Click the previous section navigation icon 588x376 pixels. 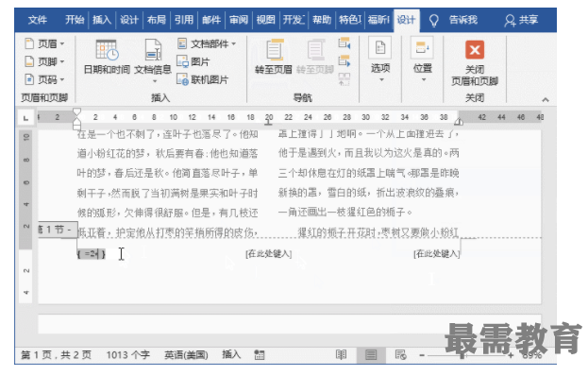[344, 43]
